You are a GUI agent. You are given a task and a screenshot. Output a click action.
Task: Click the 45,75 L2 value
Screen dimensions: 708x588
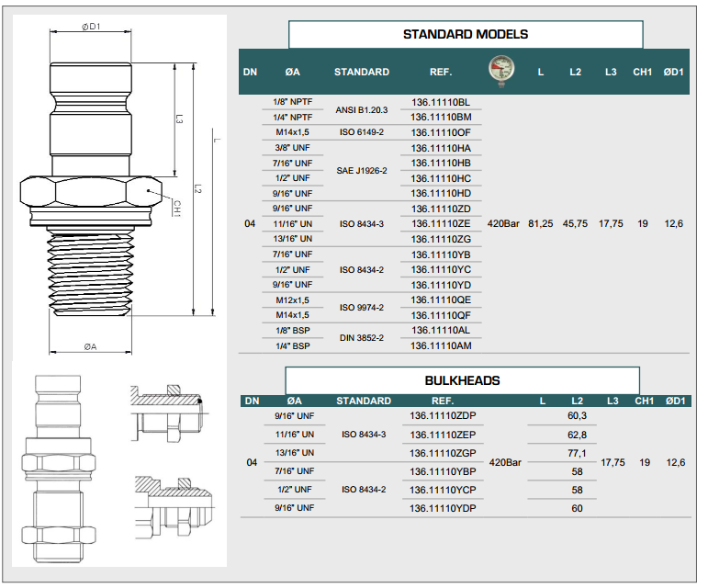pos(576,224)
